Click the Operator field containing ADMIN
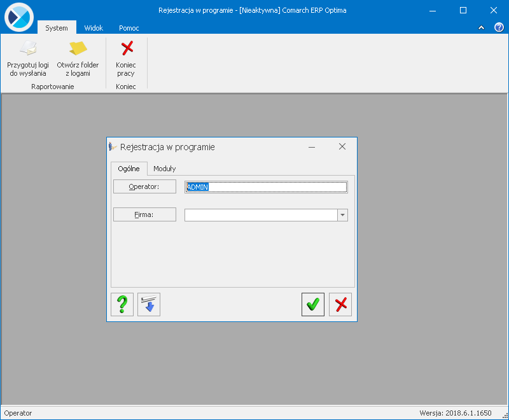 266,187
